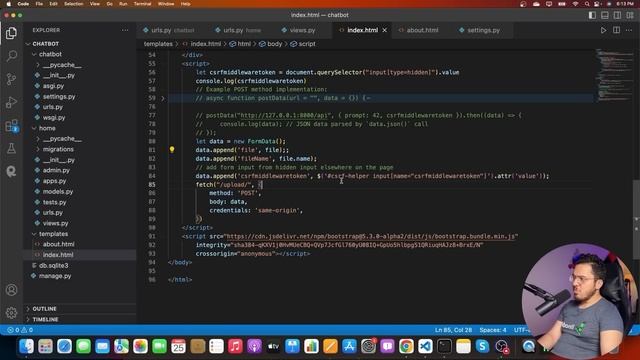
Task: Open asgi.py in the explorer
Action: click(53, 86)
